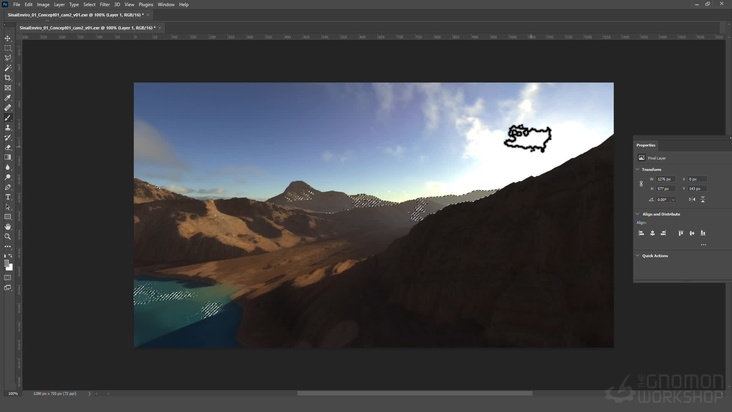Select the Eyedropper tool
The height and width of the screenshot is (412, 732).
pyautogui.click(x=8, y=97)
